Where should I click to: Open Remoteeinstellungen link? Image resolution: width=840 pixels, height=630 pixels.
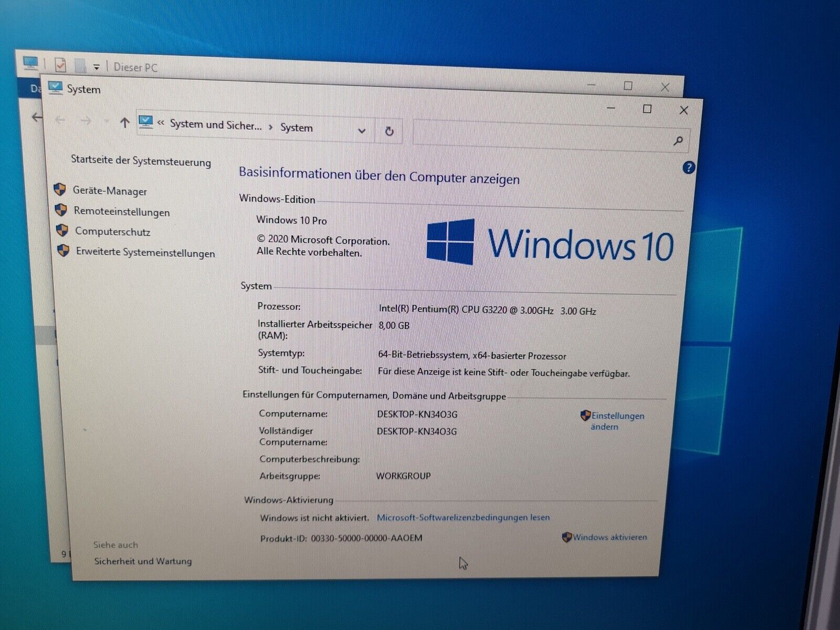122,212
